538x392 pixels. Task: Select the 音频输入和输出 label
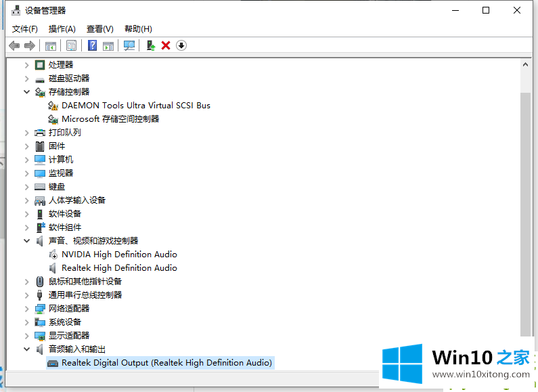[x=77, y=349]
